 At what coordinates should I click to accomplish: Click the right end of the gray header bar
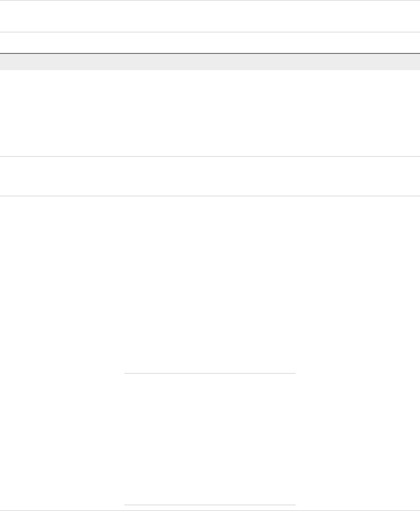[x=415, y=62]
